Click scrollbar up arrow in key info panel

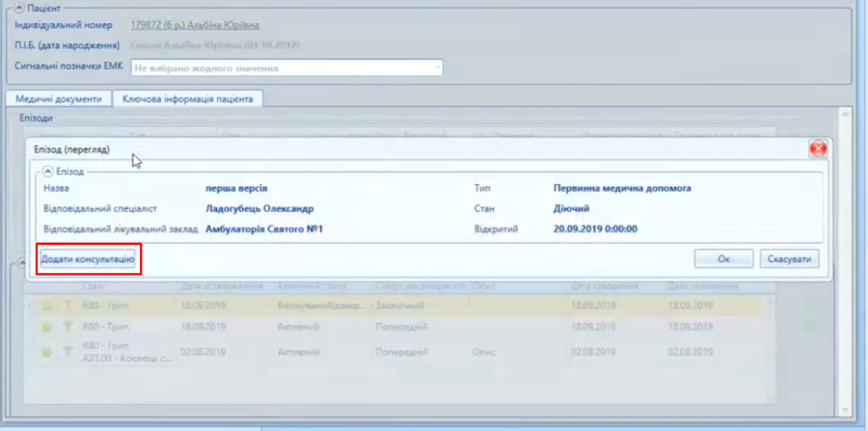coord(845,114)
